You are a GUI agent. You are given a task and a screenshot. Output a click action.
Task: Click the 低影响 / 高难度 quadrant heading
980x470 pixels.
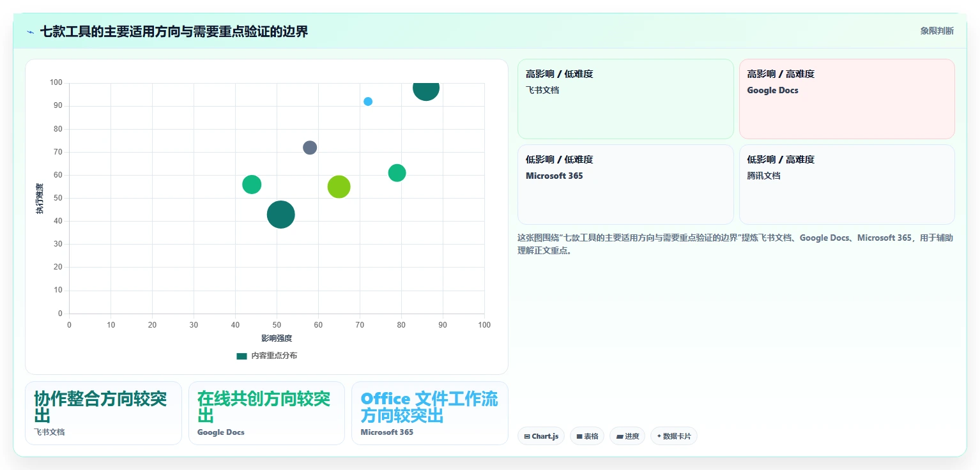click(781, 160)
